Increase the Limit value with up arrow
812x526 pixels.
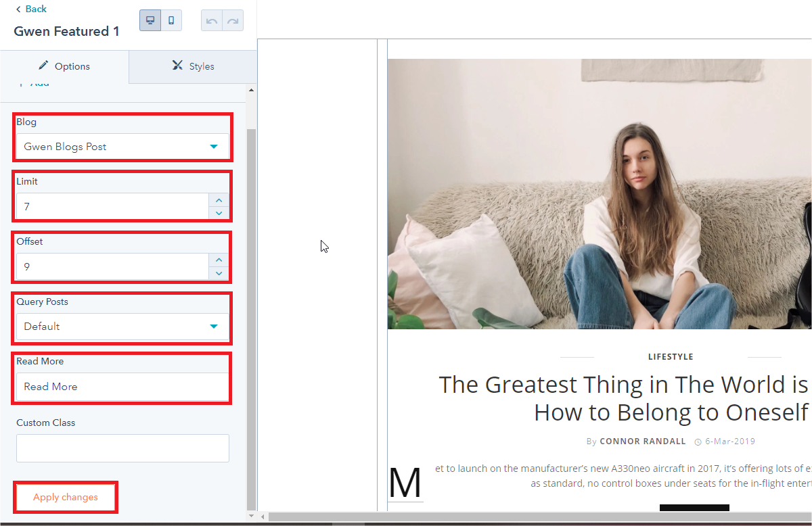[219, 200]
